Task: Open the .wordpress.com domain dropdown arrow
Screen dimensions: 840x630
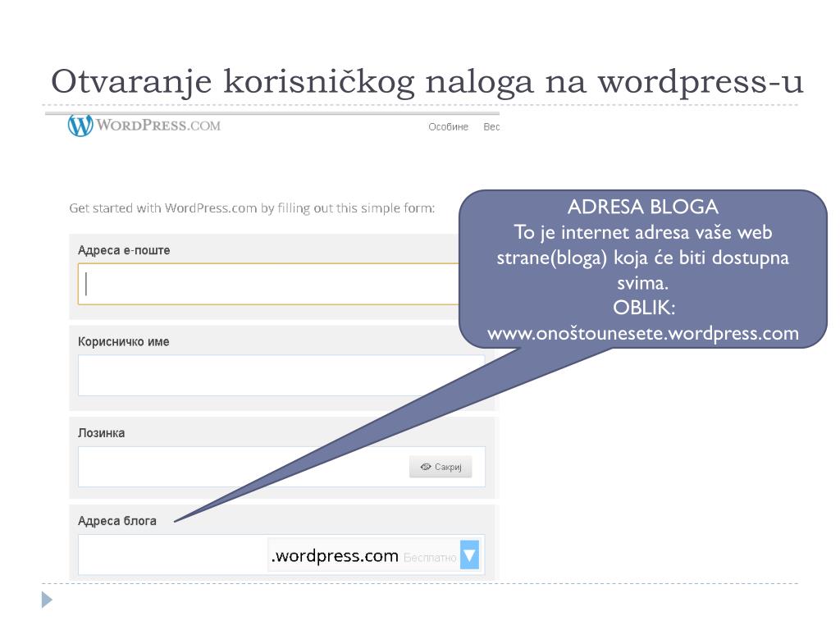Action: coord(470,555)
